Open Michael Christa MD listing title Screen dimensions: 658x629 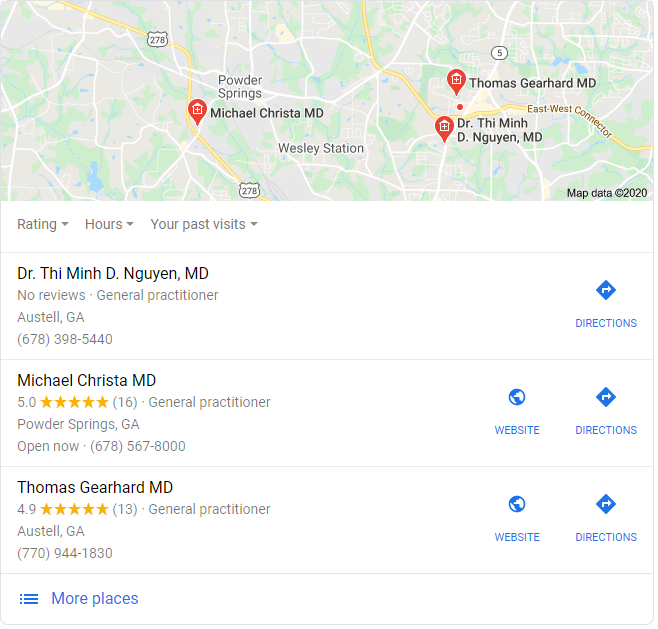click(86, 381)
